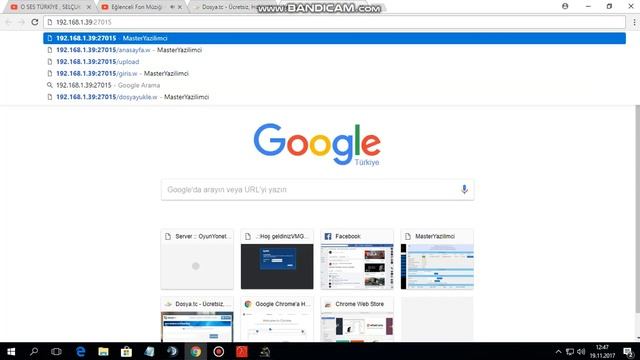Click the Google search box
Image resolution: width=640 pixels, height=360 pixels.
(x=317, y=190)
